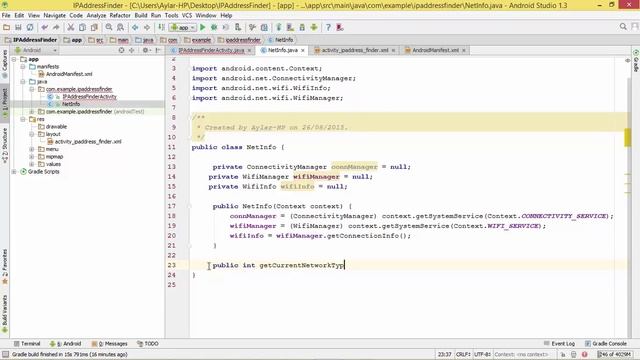Image resolution: width=640 pixels, height=360 pixels.
Task: Open the VCS menu
Action: 187,16
